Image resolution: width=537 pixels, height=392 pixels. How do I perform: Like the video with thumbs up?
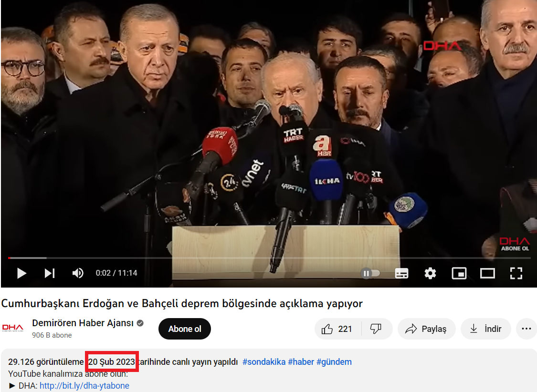[338, 329]
